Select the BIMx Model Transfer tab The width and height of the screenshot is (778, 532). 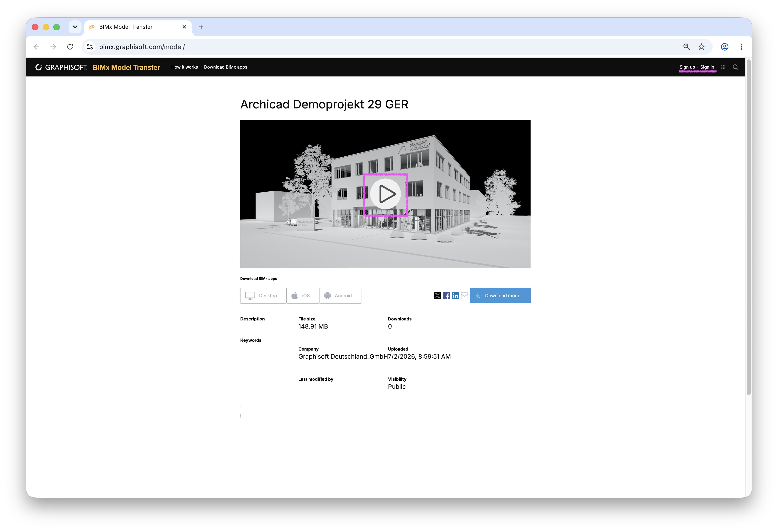(138, 27)
